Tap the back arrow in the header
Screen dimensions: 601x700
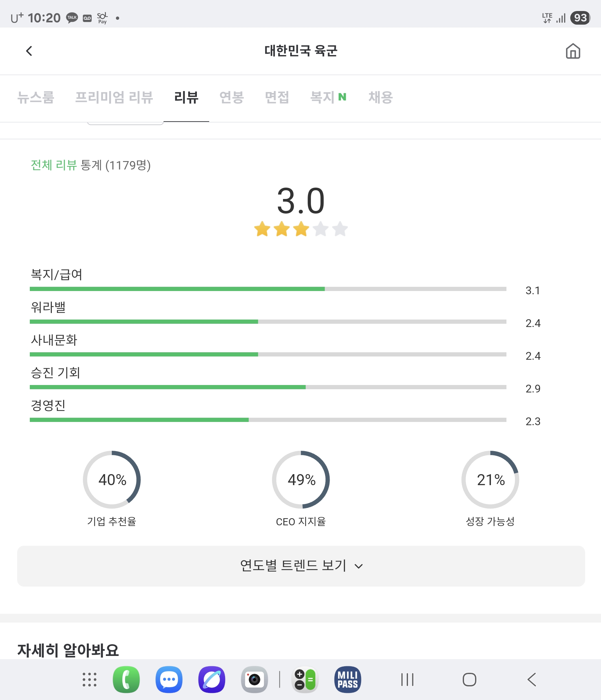pyautogui.click(x=29, y=51)
